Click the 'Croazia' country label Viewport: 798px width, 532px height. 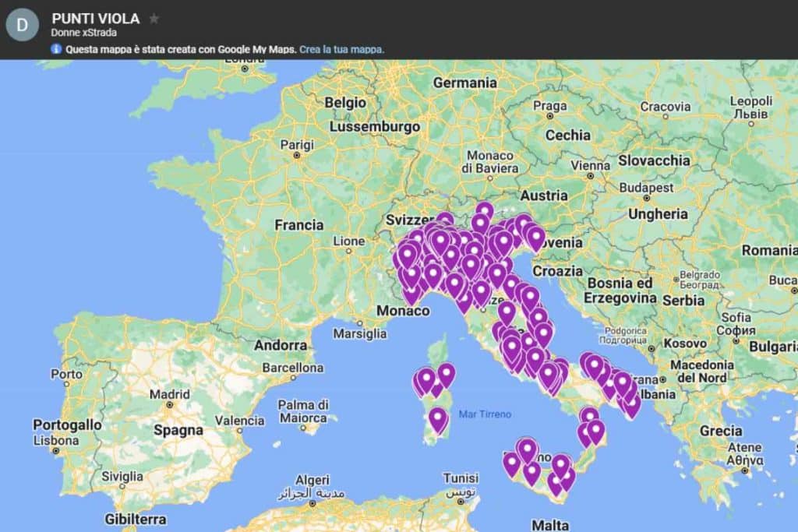click(557, 272)
